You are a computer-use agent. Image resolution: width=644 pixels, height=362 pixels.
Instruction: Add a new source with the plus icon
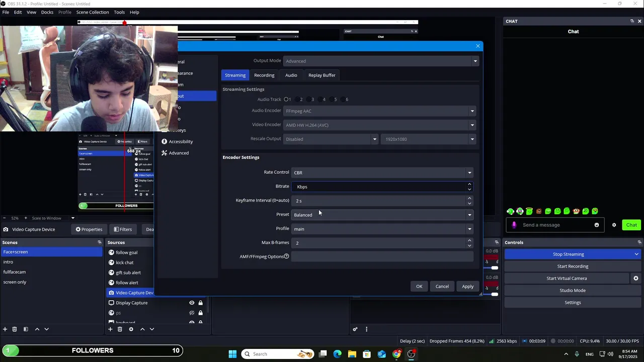point(110,329)
